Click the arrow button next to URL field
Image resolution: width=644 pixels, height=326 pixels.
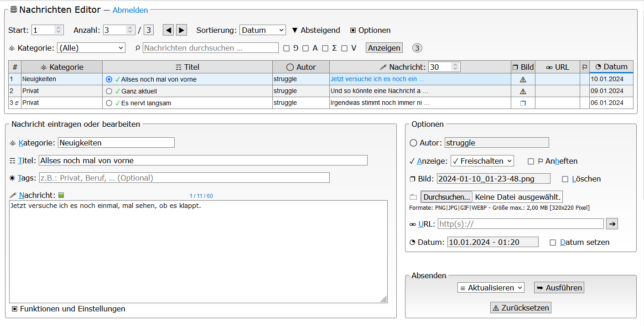click(x=611, y=224)
